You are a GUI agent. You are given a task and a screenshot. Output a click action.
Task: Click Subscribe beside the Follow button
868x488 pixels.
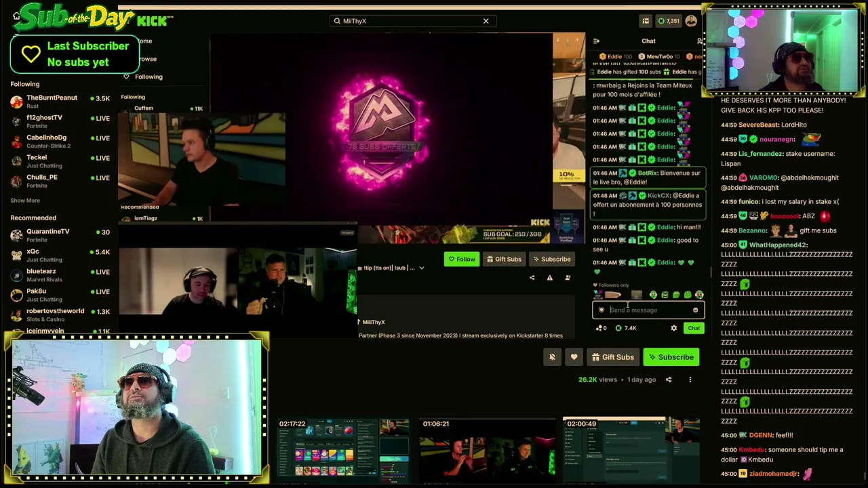tap(551, 259)
